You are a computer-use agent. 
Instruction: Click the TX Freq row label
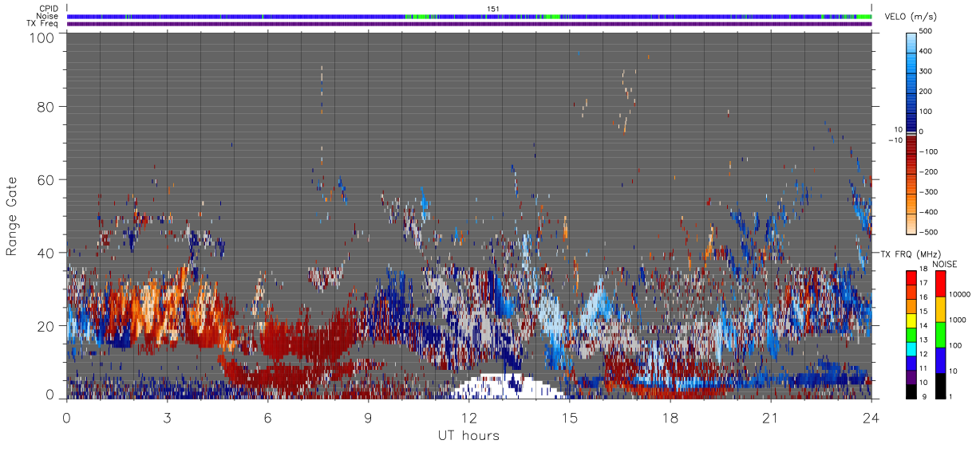42,24
